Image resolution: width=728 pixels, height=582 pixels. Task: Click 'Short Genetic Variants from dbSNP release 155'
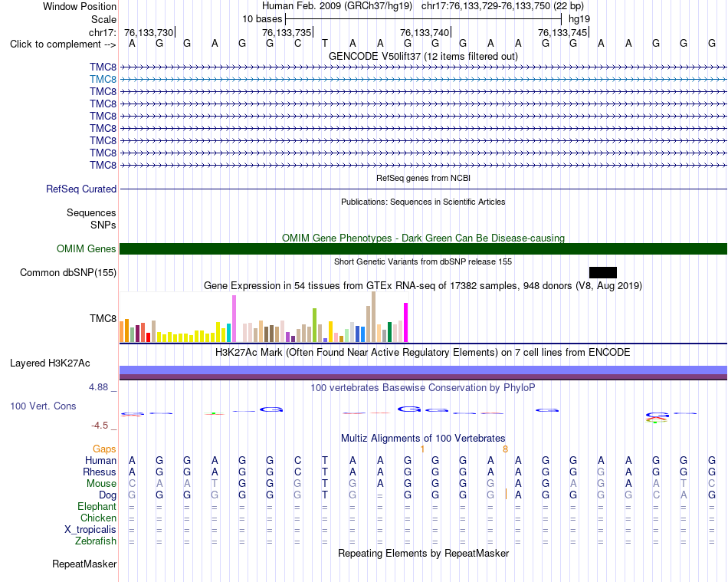pos(423,261)
